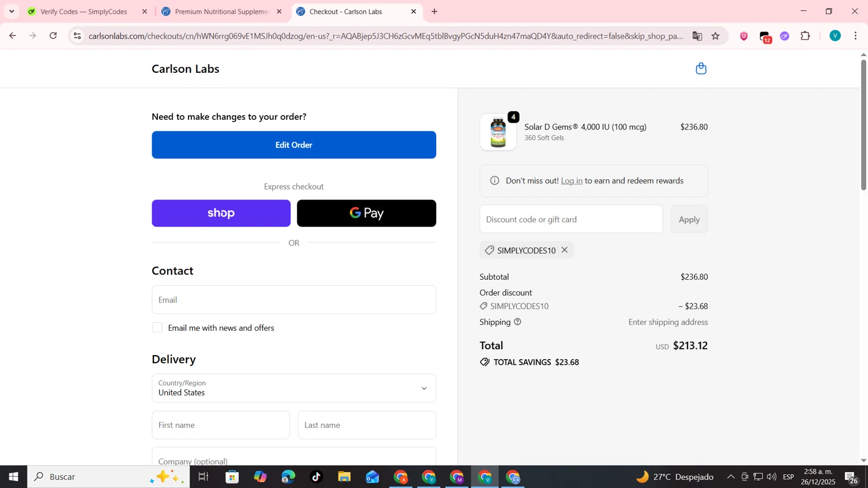868x488 pixels.
Task: Open Task View on the taskbar
Action: click(x=203, y=477)
